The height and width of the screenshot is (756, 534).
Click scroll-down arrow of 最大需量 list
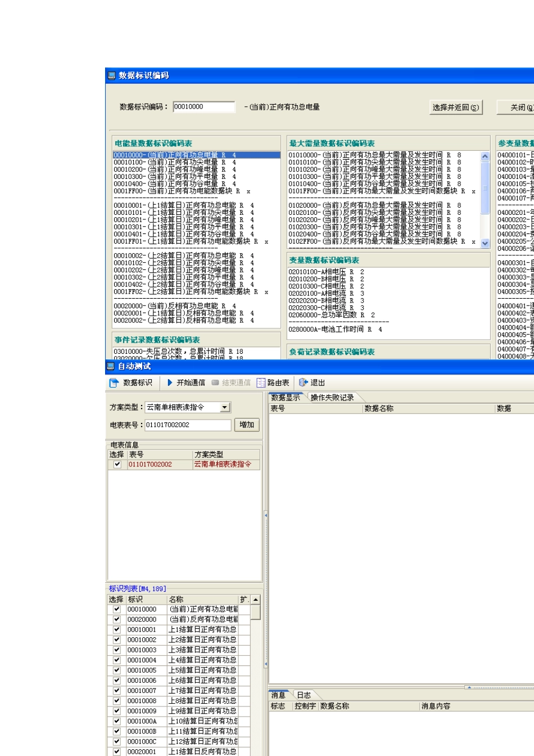[485, 243]
